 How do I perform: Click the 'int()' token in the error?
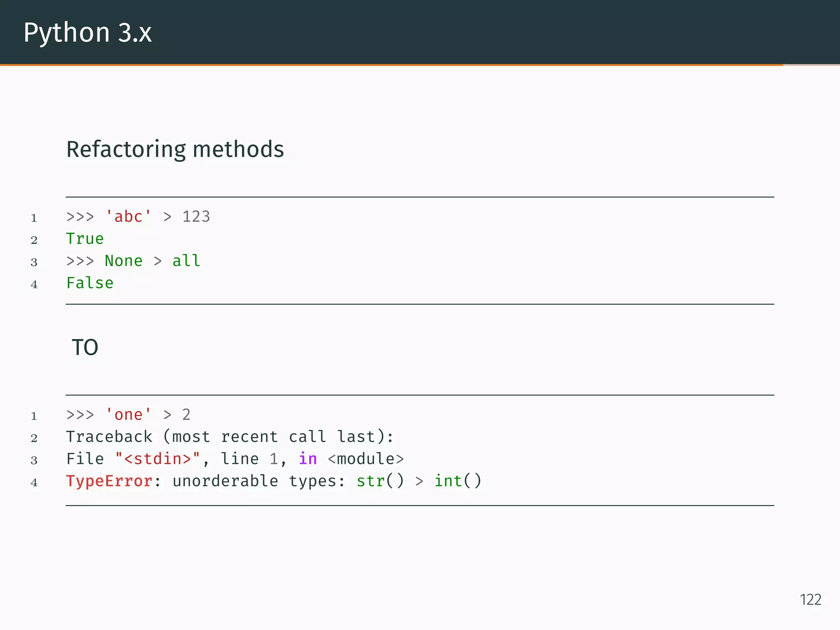[x=458, y=481]
